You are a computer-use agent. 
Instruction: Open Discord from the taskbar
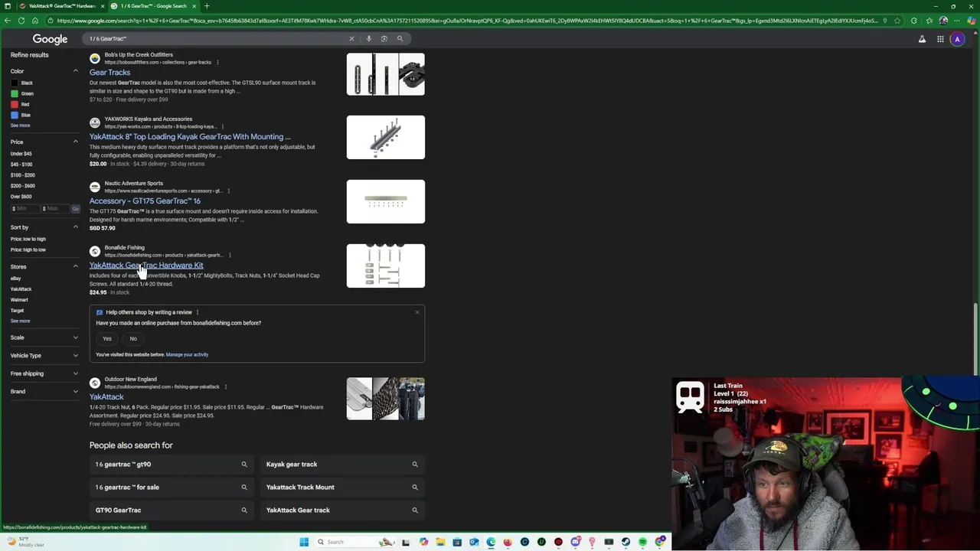point(575,542)
